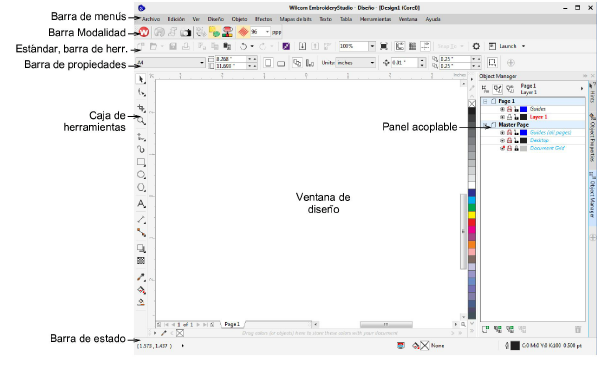Open the Options gear icon
The width and height of the screenshot is (597, 368).
tap(476, 46)
